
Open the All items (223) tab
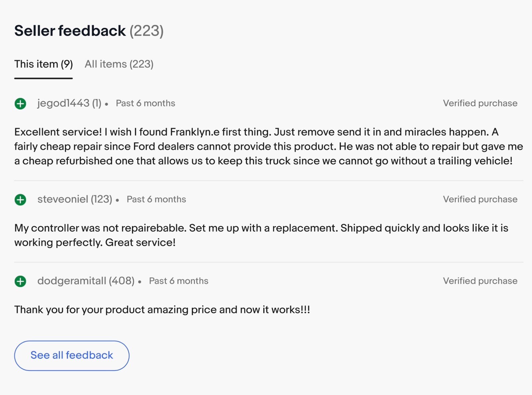pos(119,64)
